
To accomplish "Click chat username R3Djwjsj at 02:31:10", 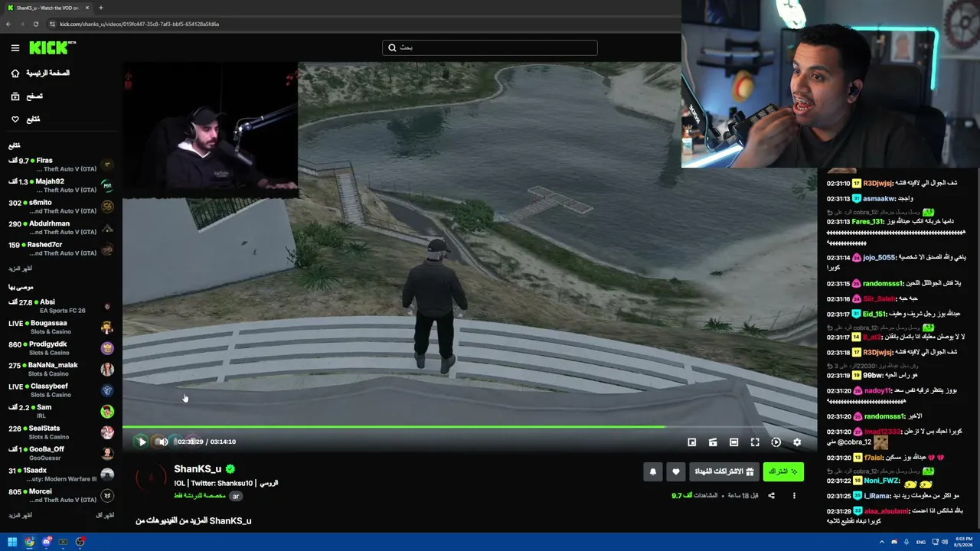I will [877, 184].
